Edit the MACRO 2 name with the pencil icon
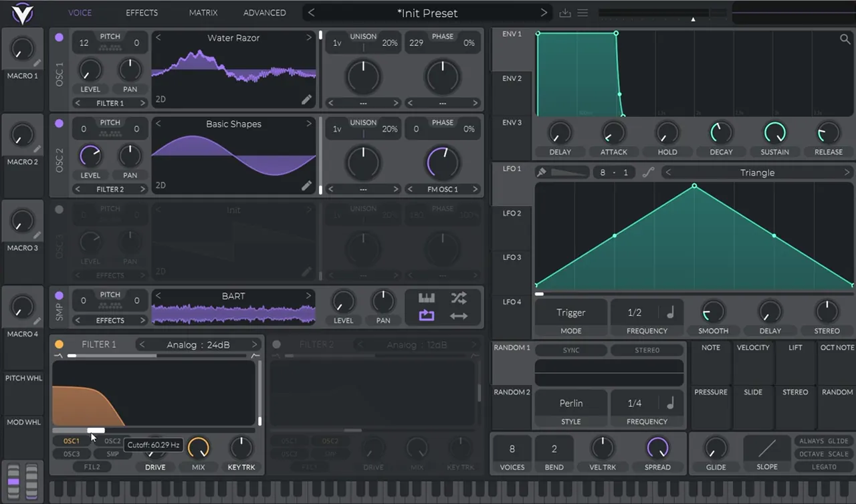The height and width of the screenshot is (504, 856). [x=37, y=150]
